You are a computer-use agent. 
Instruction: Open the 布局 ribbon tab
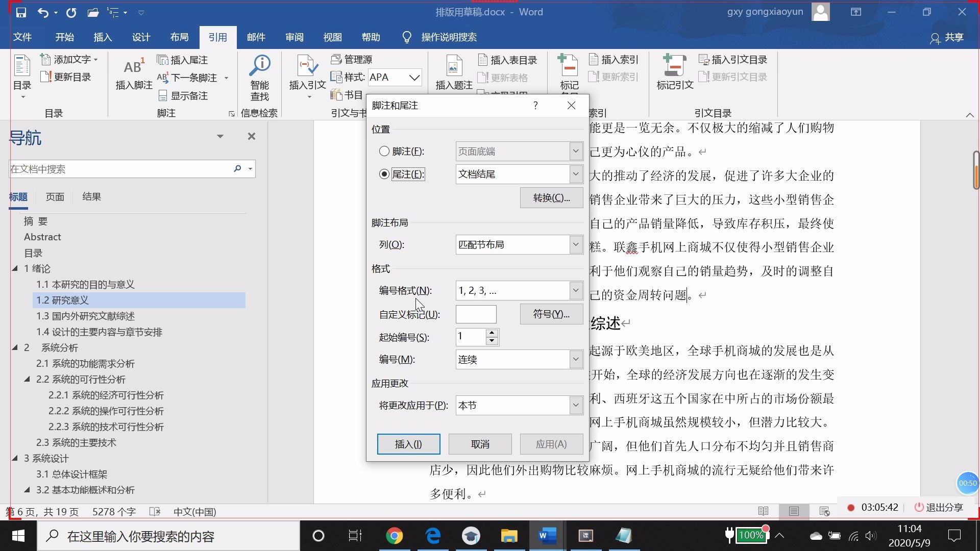(x=179, y=37)
